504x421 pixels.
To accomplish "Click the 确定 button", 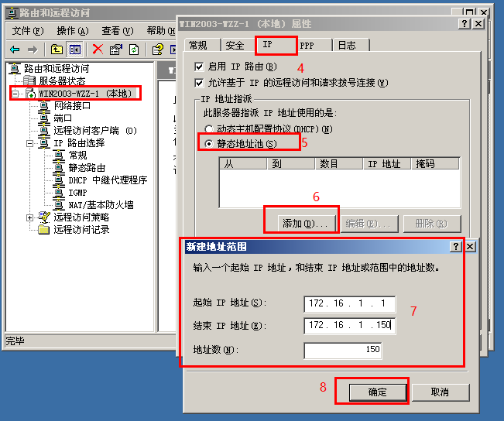I will point(378,392).
